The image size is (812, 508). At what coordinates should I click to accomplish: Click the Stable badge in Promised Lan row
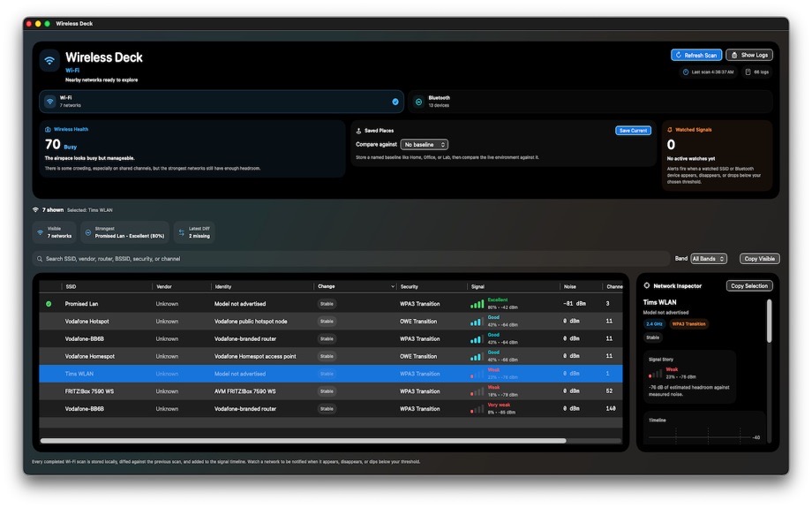327,304
